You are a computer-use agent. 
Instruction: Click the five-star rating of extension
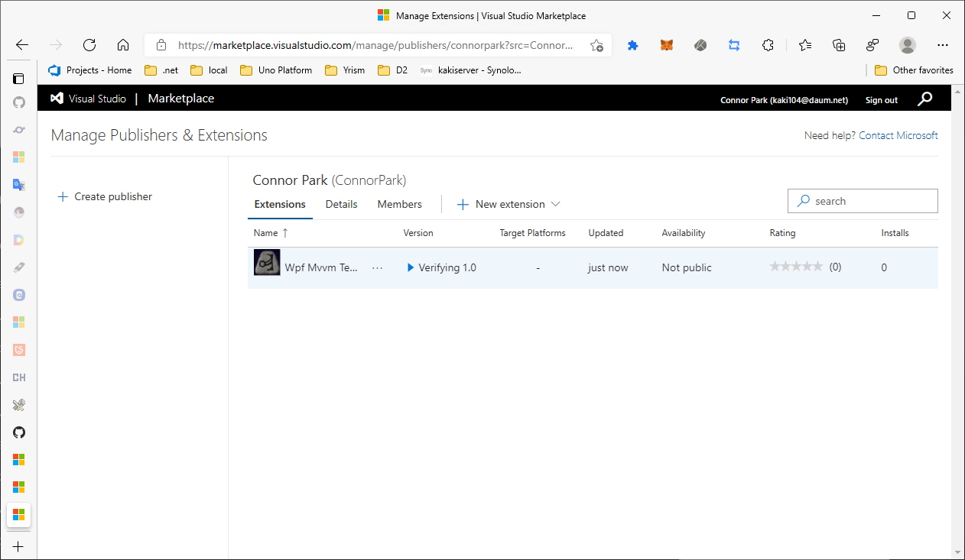(796, 267)
